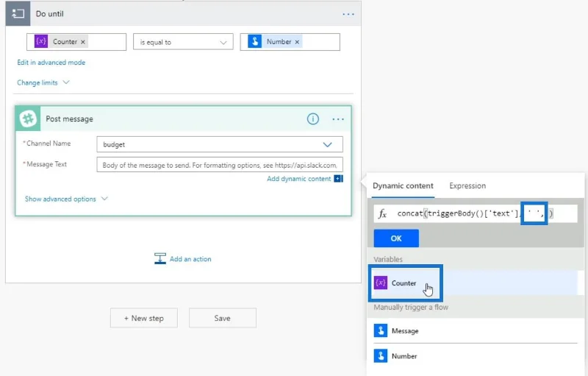Select Number from dynamic content list
This screenshot has height=376, width=588.
click(475, 356)
